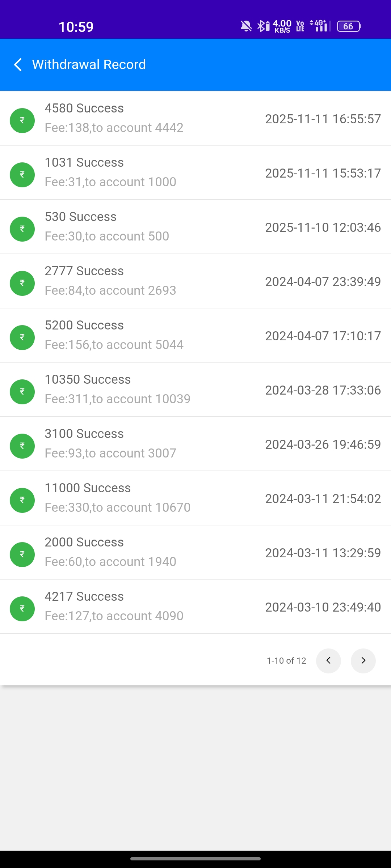Tap the Withdrawal Record page title
The height and width of the screenshot is (868, 391).
(89, 65)
